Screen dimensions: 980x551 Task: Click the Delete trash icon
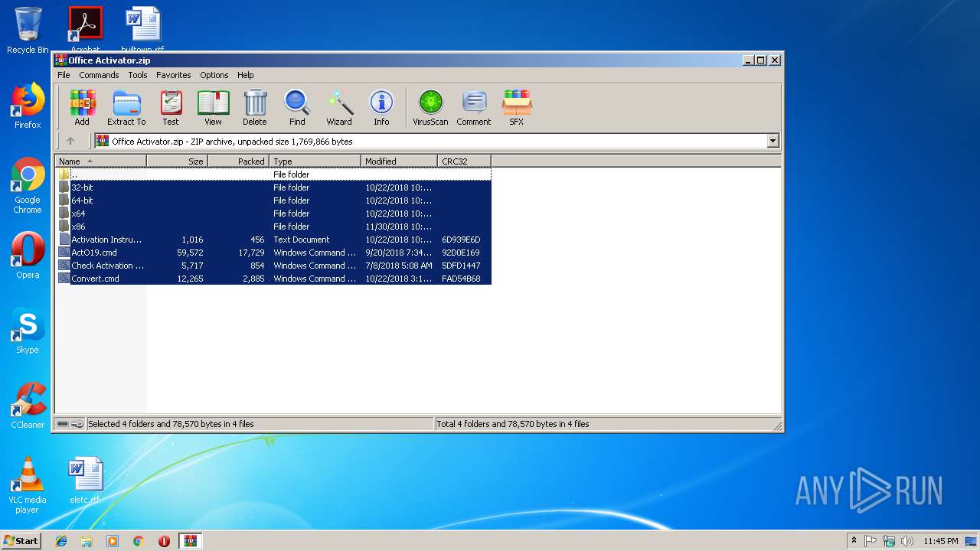[255, 107]
